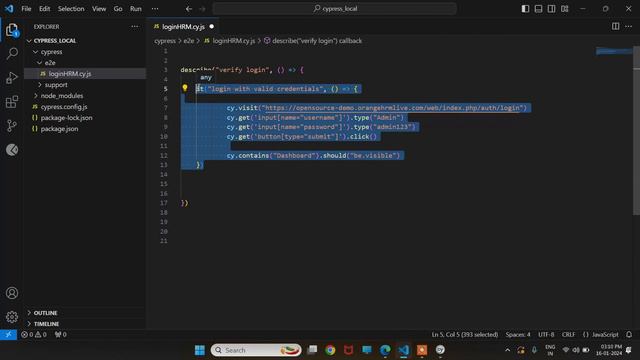Open the View menu
Screen dimensions: 640x360
(x=99, y=9)
